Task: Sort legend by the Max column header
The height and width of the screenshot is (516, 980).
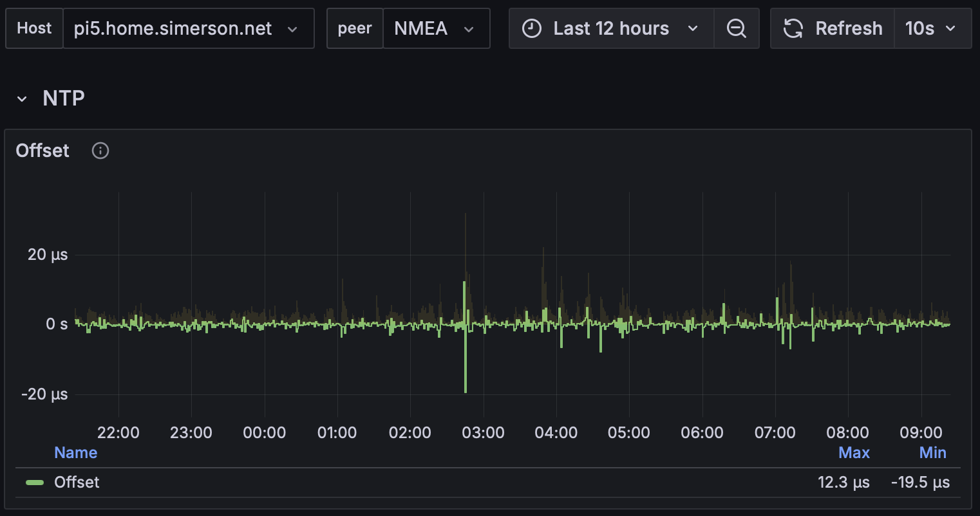Action: tap(854, 453)
